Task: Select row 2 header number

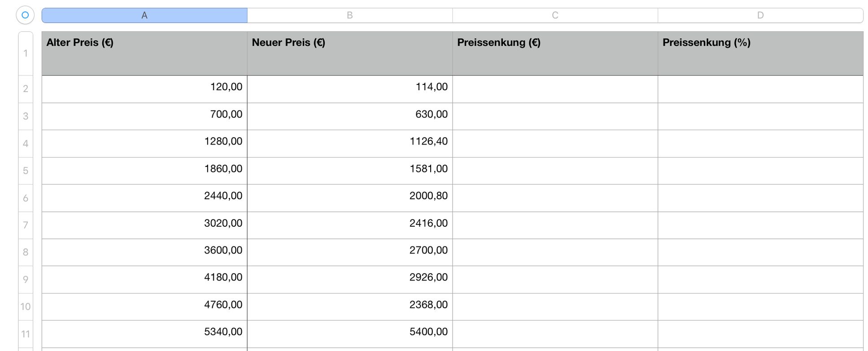Action: tap(26, 89)
